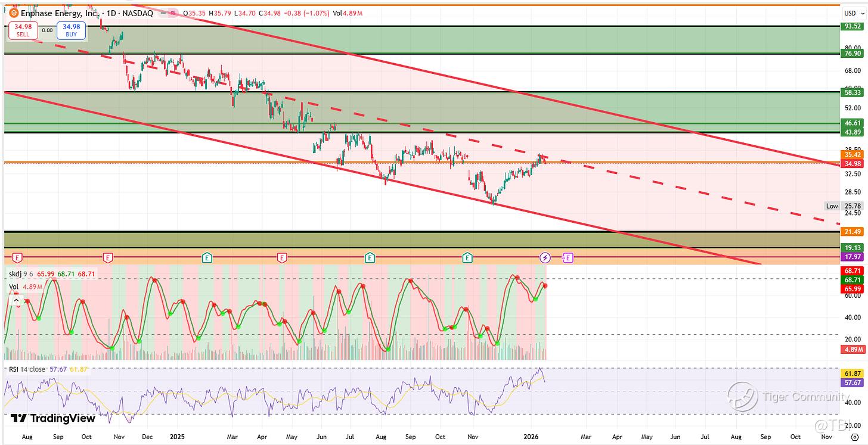Open the green October 2025 earnings marker
This screenshot has width=868, height=445.
(x=468, y=258)
